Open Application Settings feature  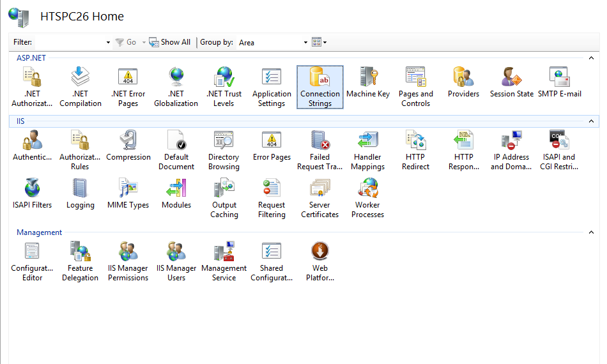coord(272,87)
